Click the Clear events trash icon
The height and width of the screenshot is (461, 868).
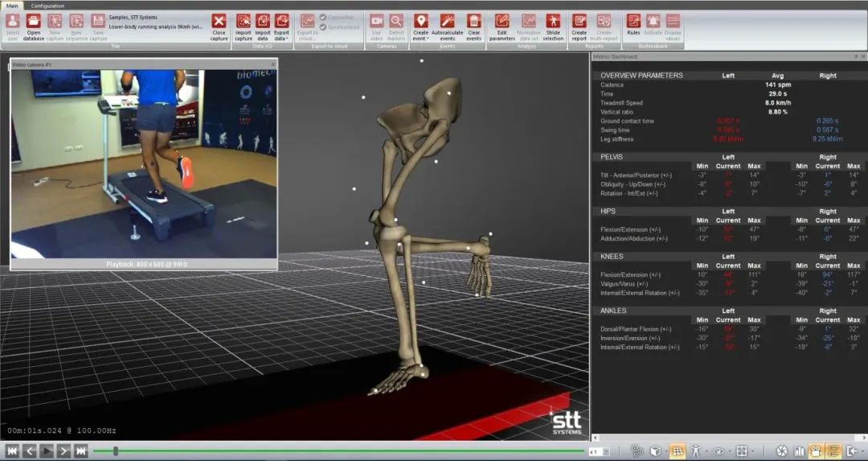tap(474, 22)
